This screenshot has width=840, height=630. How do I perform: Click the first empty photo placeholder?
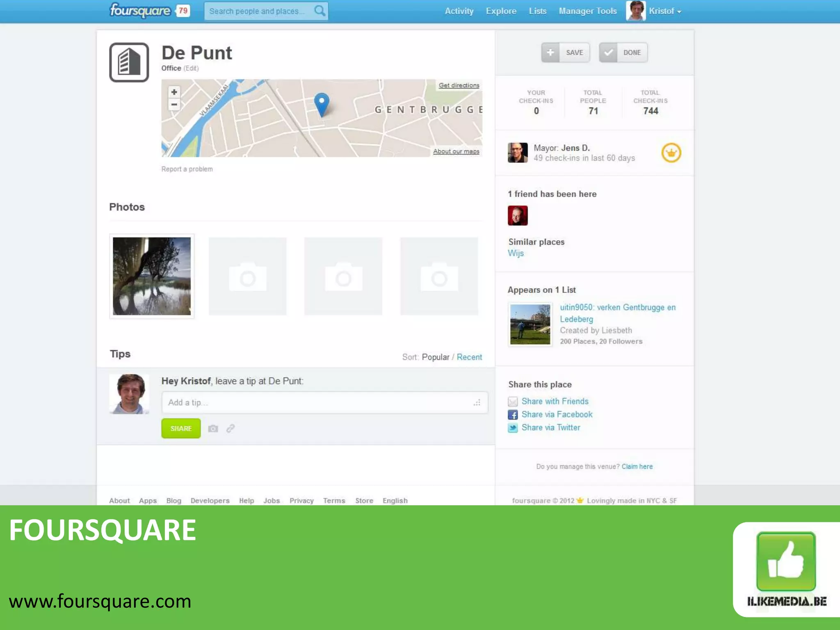click(x=248, y=276)
